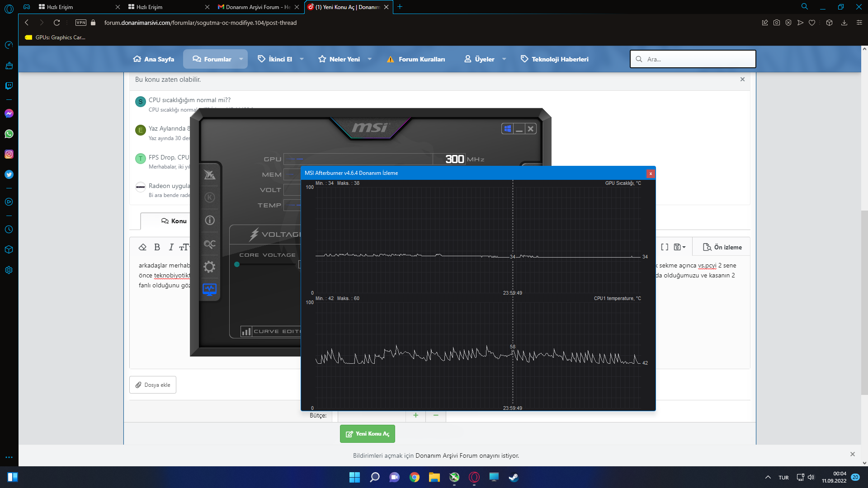Open the Forum Kuralları menu item
This screenshot has height=488, width=868.
[x=416, y=59]
